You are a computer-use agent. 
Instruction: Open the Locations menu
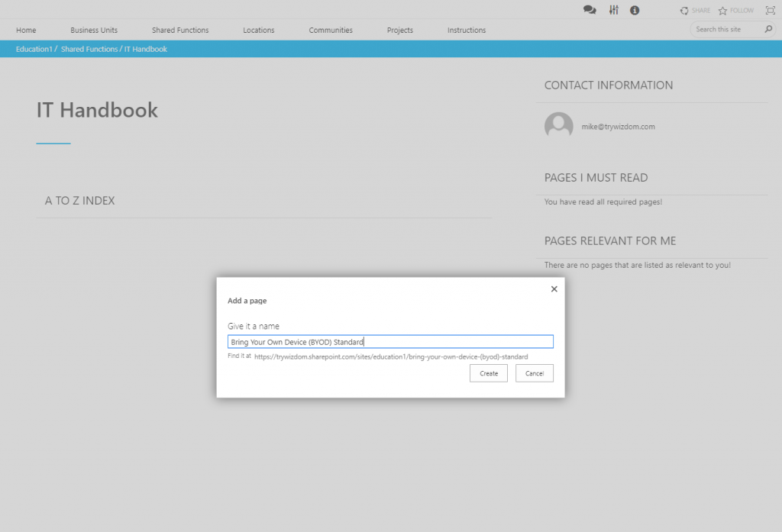[x=258, y=30]
